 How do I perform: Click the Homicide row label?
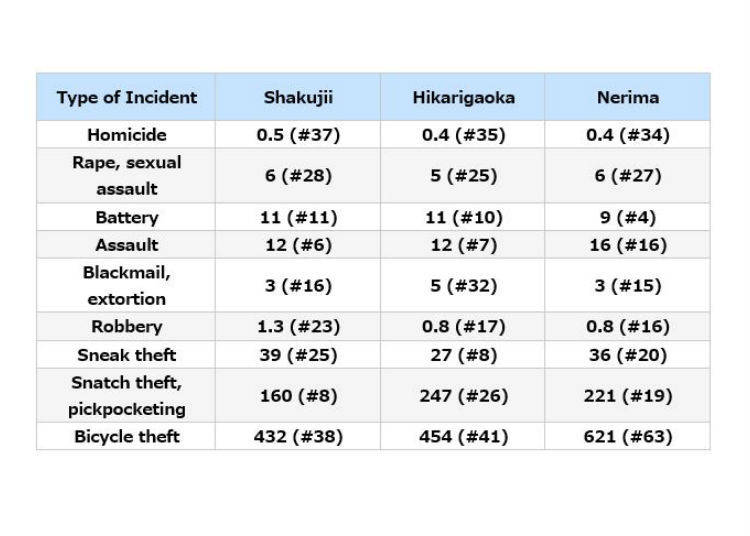(127, 135)
